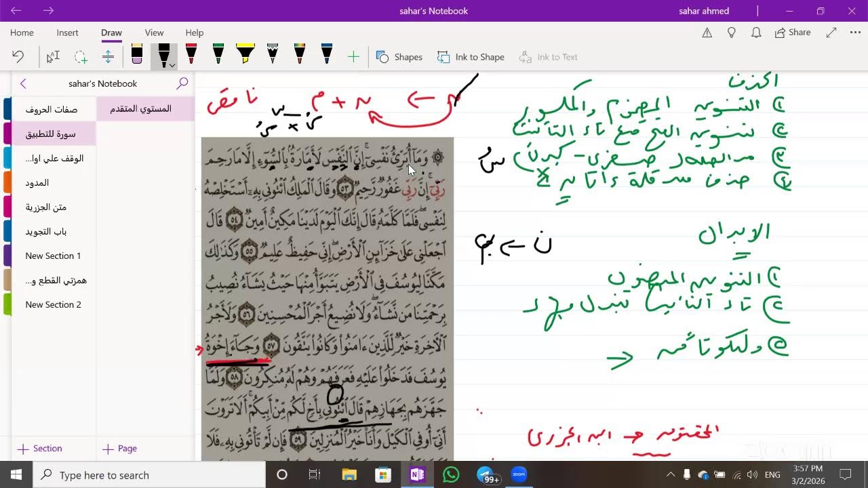Viewport: 868px width, 488px height.
Task: Open the Help tab
Action: click(x=195, y=33)
